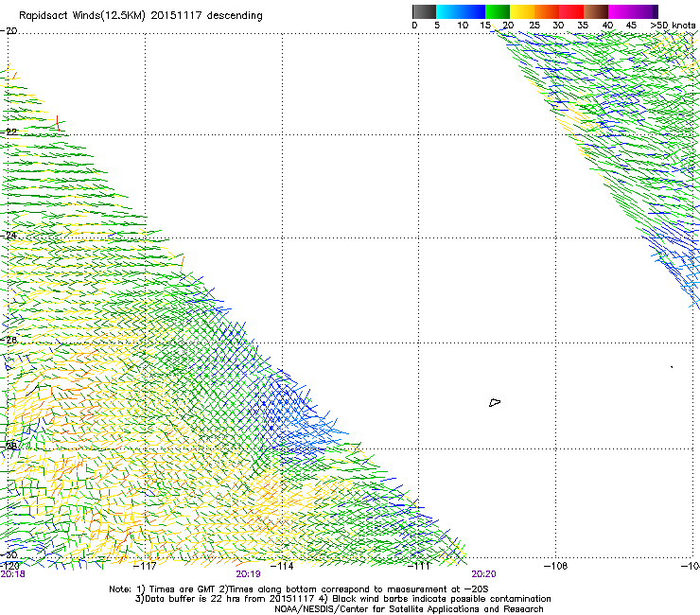700x615 pixels.
Task: Click the cyan-blue 5-15 knots legend segment
Action: pos(461,11)
